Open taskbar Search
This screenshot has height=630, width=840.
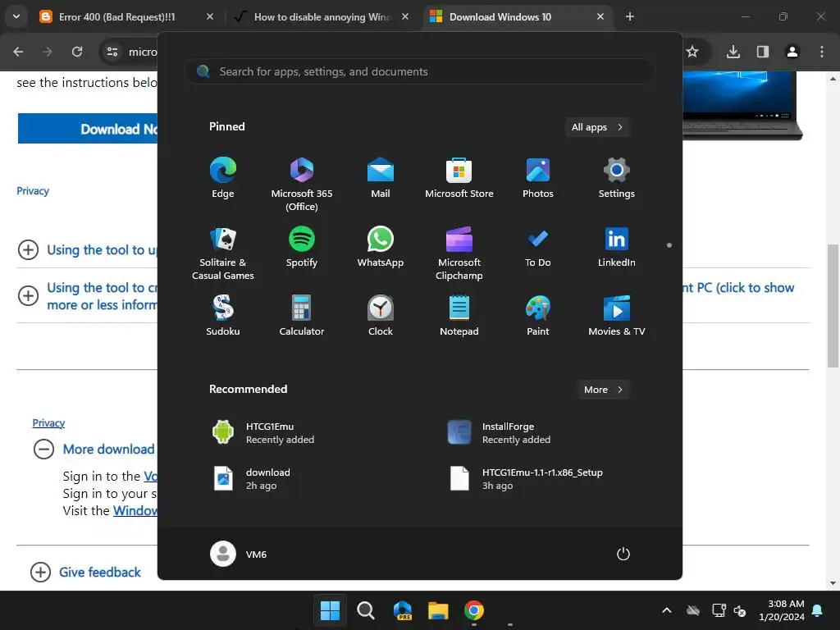click(x=366, y=610)
